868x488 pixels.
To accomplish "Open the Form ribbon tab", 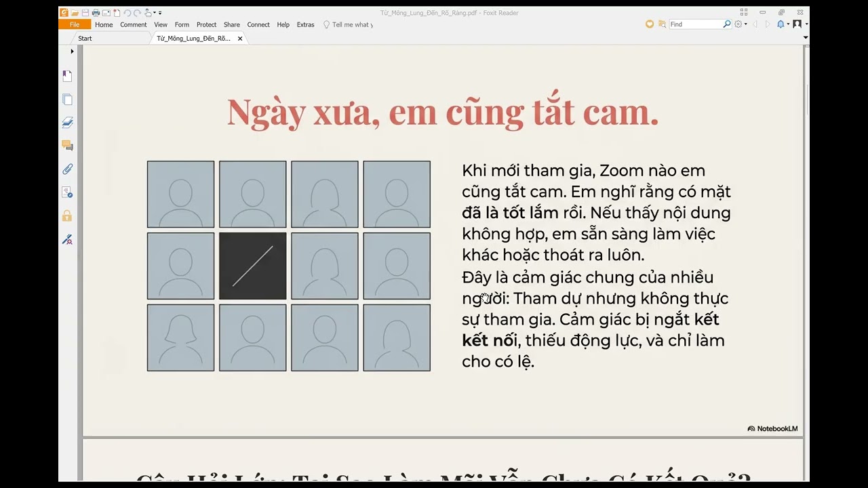I will click(182, 24).
